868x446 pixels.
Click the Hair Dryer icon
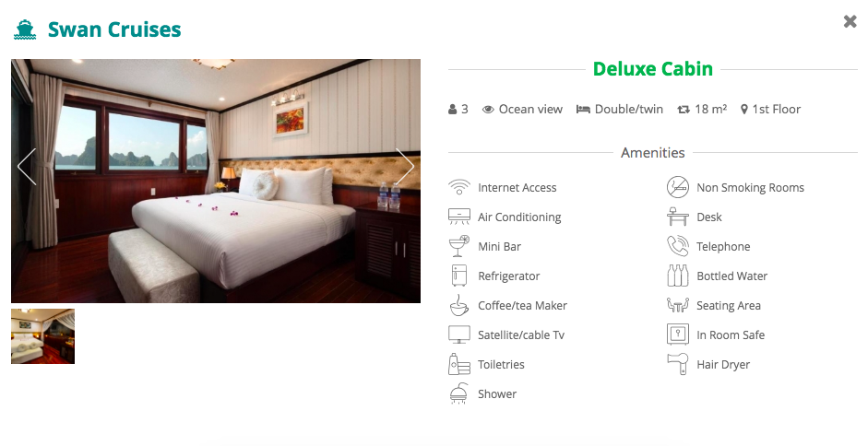point(678,364)
